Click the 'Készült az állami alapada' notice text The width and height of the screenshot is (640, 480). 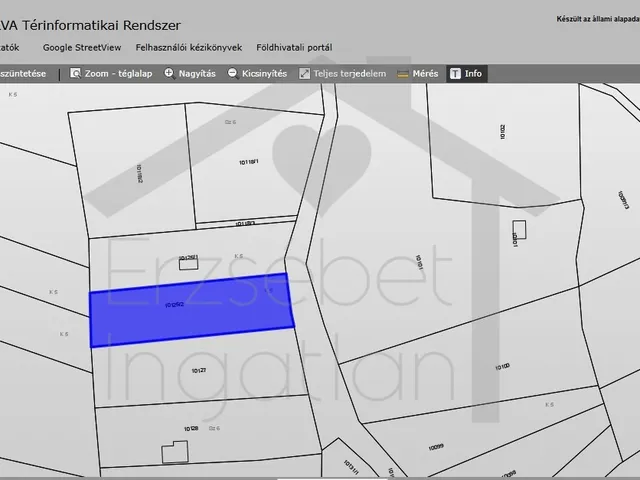coord(598,19)
